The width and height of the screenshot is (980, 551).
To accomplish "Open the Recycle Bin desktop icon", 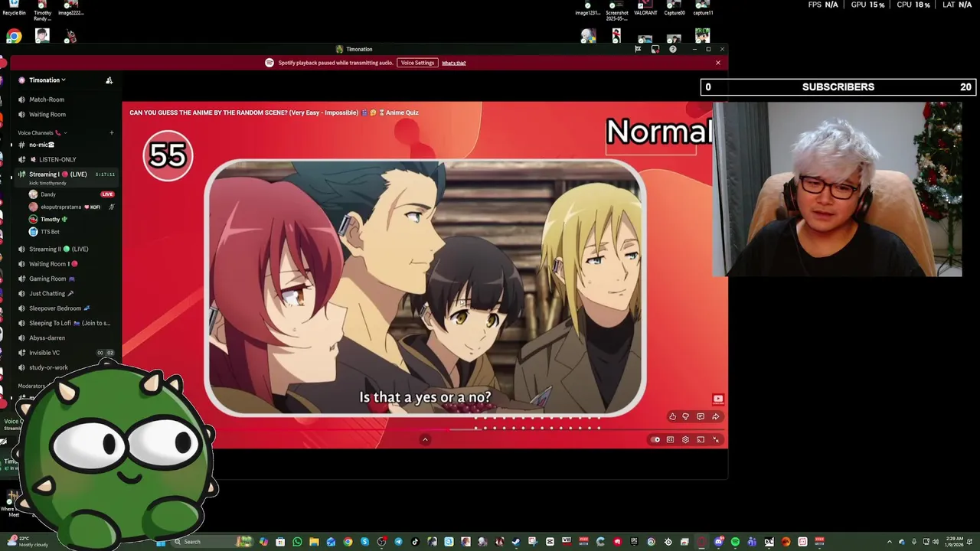I will [14, 8].
